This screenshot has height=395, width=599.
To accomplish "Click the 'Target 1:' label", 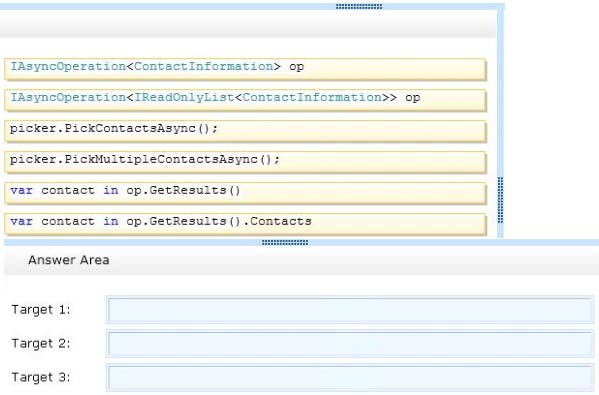I will pos(41,309).
